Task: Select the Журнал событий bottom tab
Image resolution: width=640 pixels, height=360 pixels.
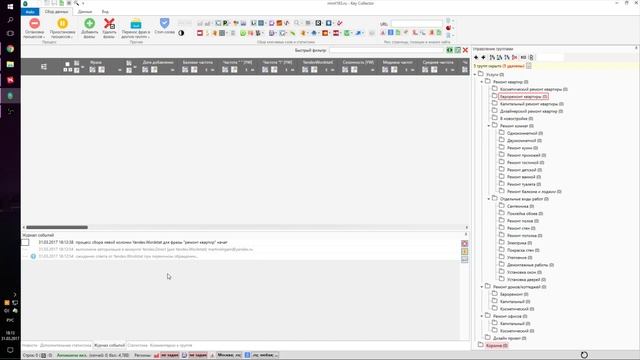Action: pos(109,345)
